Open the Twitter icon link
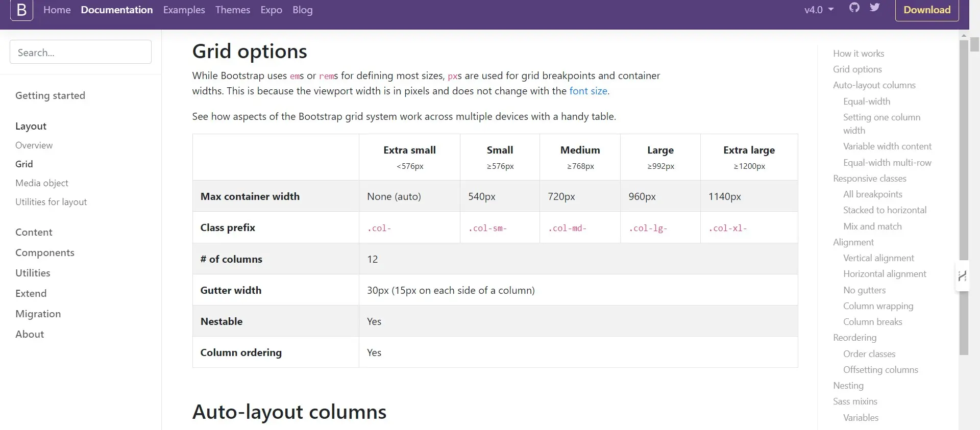The height and width of the screenshot is (430, 980). pyautogui.click(x=875, y=8)
